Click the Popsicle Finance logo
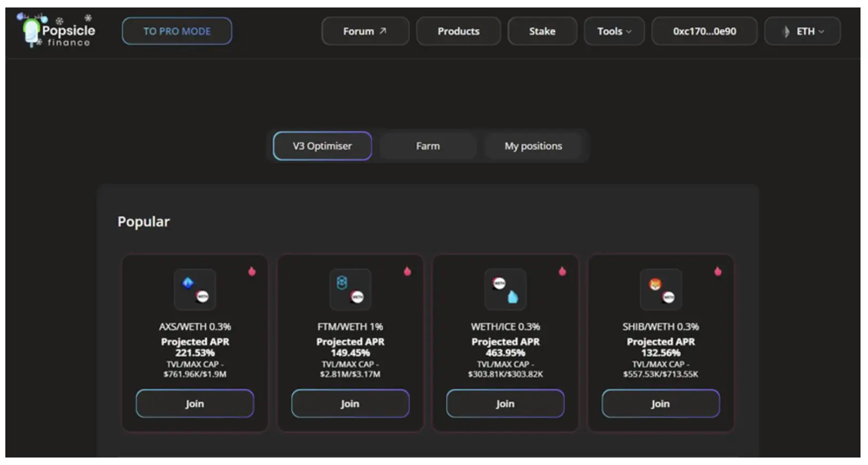The height and width of the screenshot is (465, 868). click(x=57, y=31)
